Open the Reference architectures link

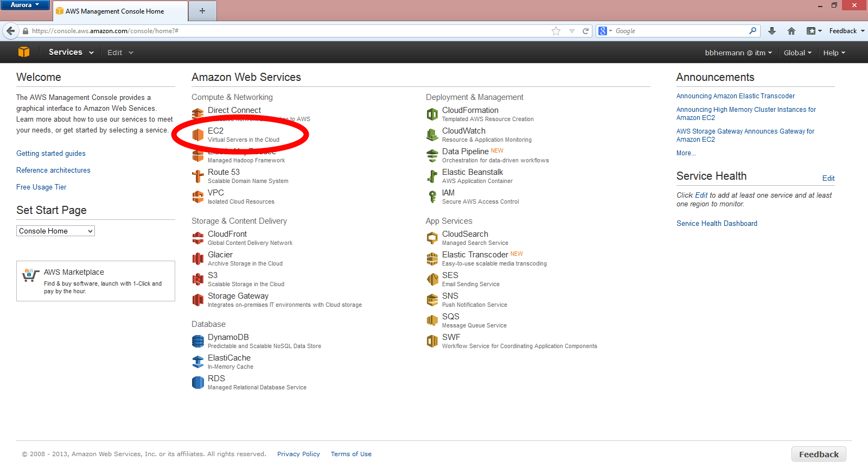click(53, 171)
